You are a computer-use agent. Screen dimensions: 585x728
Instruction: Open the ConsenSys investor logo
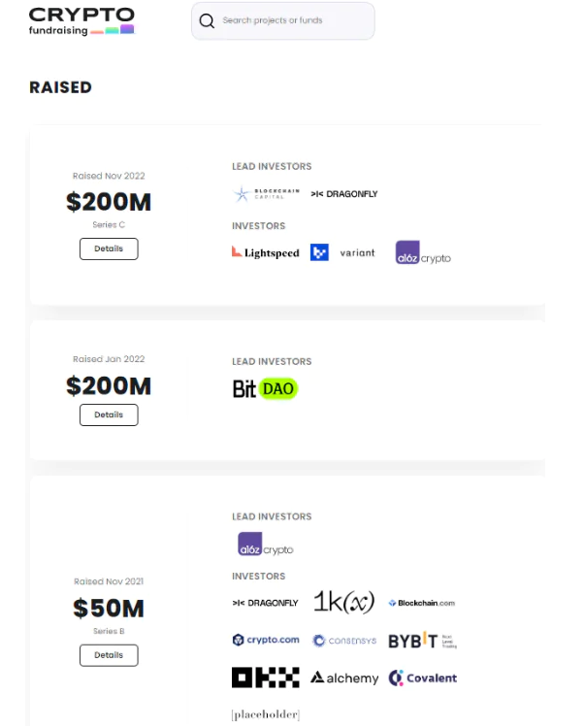click(x=344, y=641)
